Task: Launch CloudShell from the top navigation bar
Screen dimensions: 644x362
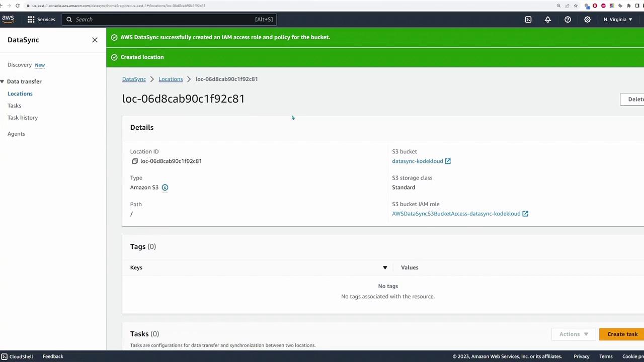Action: click(x=528, y=19)
